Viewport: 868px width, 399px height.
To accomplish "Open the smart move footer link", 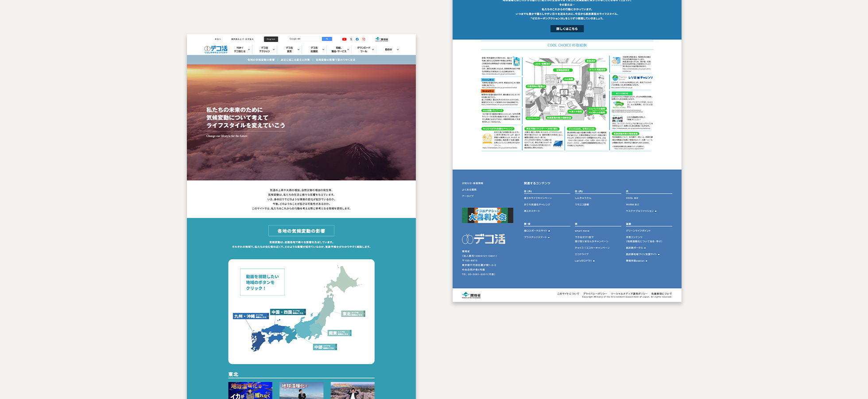I will [582, 231].
